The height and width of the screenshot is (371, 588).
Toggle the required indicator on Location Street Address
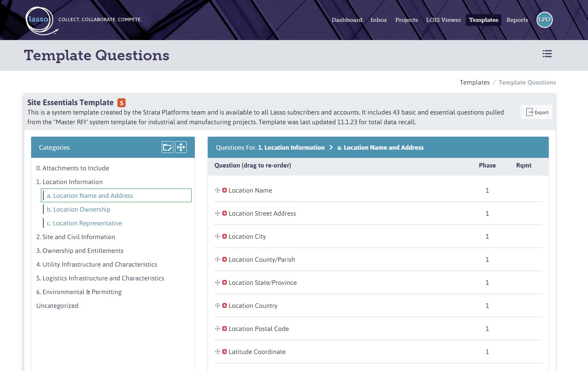coord(224,213)
